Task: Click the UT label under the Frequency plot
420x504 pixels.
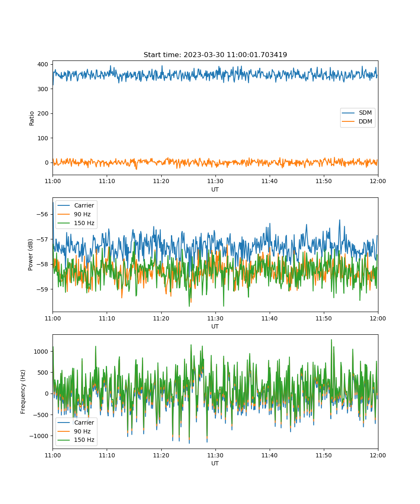Action: click(x=215, y=463)
